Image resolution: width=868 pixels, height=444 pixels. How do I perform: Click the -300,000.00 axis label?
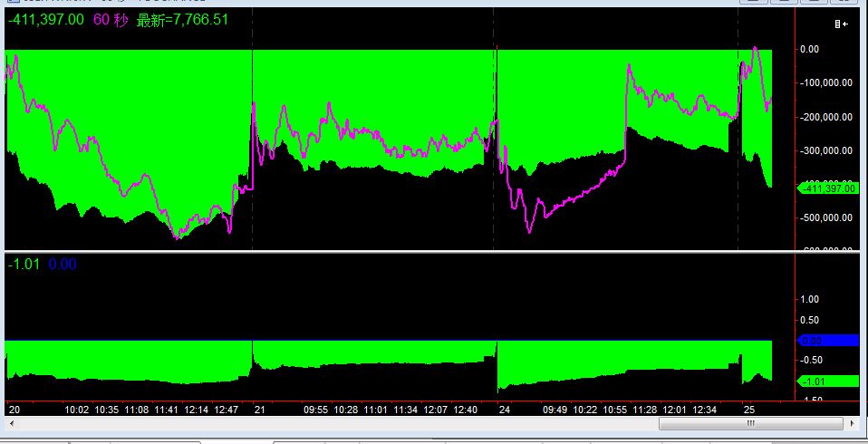click(x=825, y=150)
